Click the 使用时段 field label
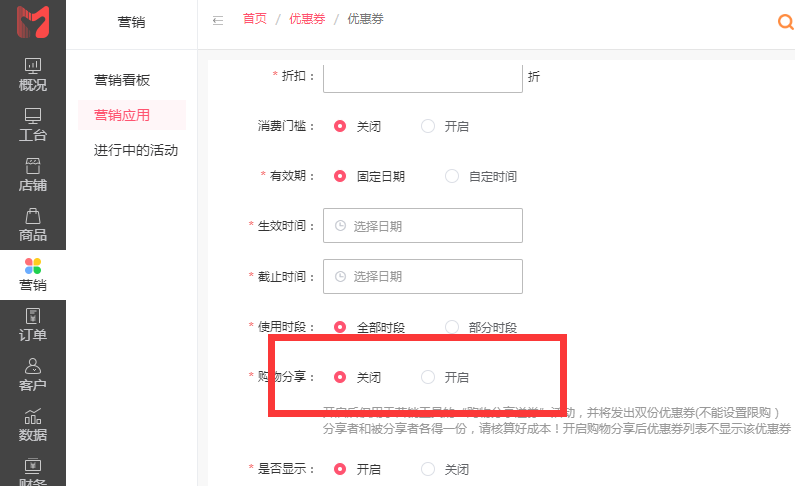This screenshot has height=486, width=795. [x=286, y=327]
